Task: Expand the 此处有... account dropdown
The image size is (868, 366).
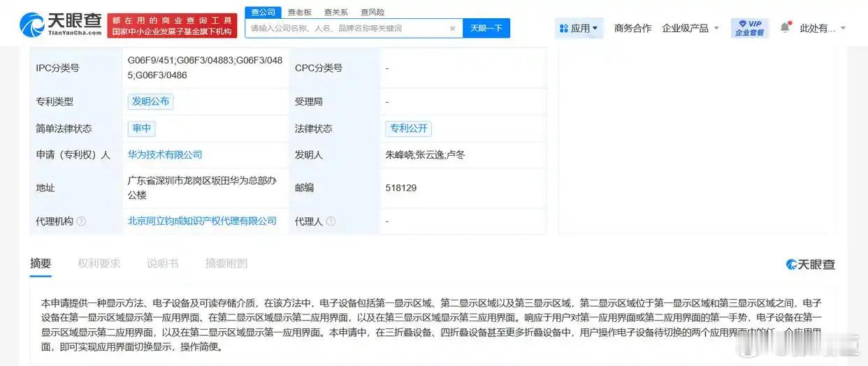Action: coord(823,28)
